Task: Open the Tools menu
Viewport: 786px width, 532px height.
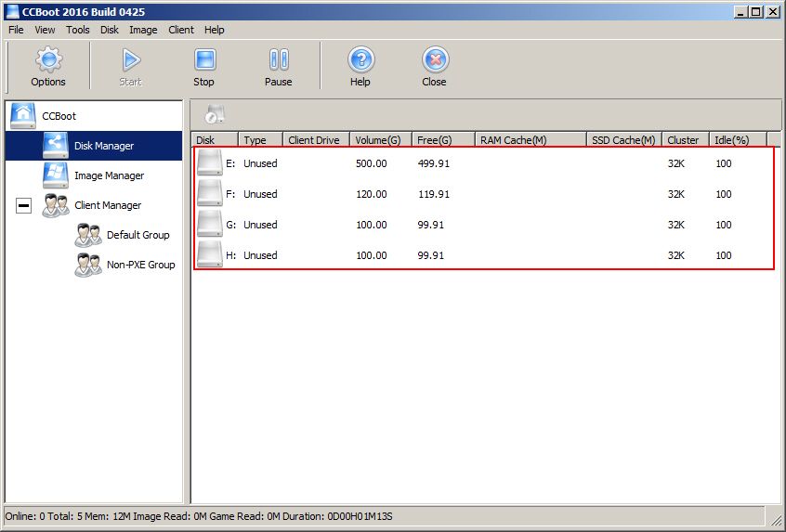Action: pyautogui.click(x=78, y=30)
